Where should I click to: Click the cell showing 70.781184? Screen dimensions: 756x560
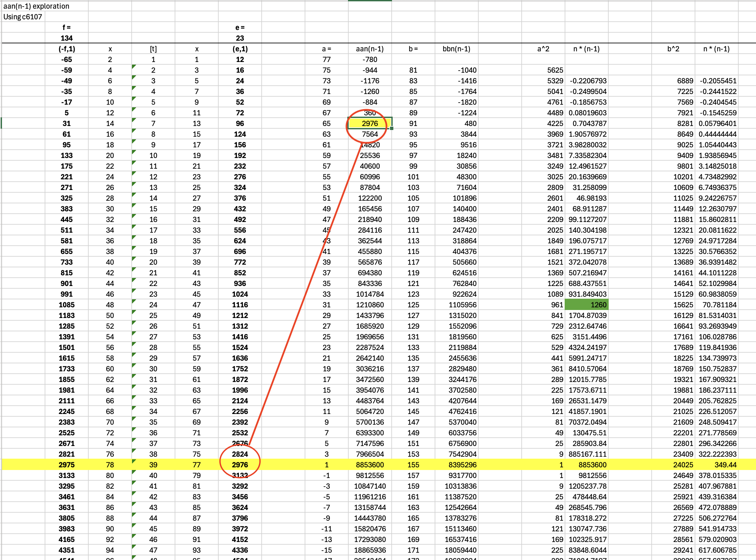tap(716, 305)
